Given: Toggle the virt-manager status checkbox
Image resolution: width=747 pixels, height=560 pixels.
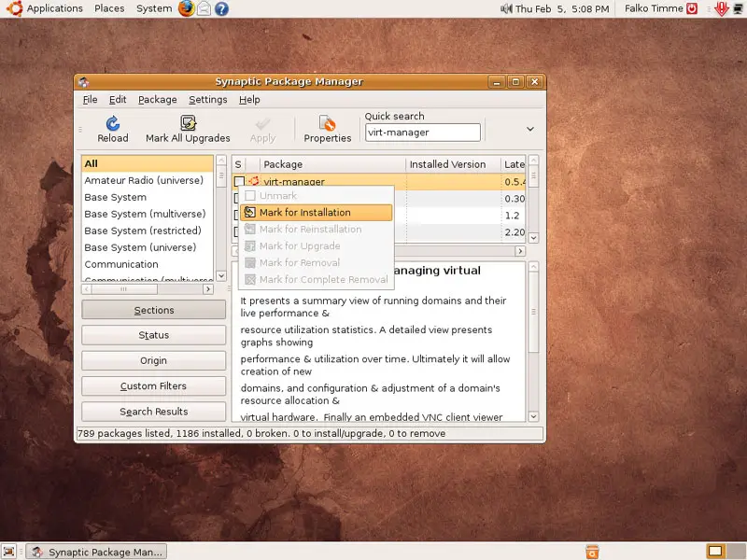Looking at the screenshot, I should (239, 181).
